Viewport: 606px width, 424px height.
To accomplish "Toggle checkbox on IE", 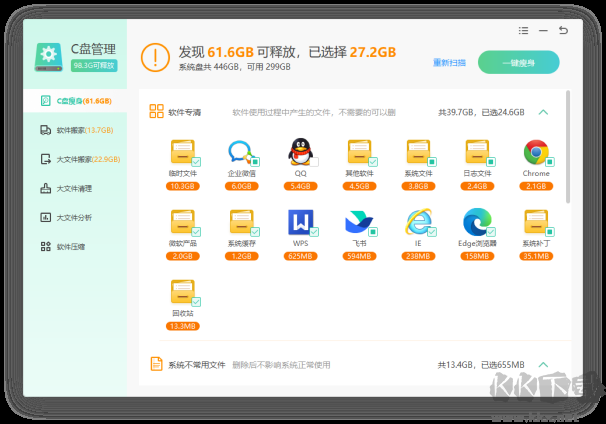I will (x=432, y=232).
